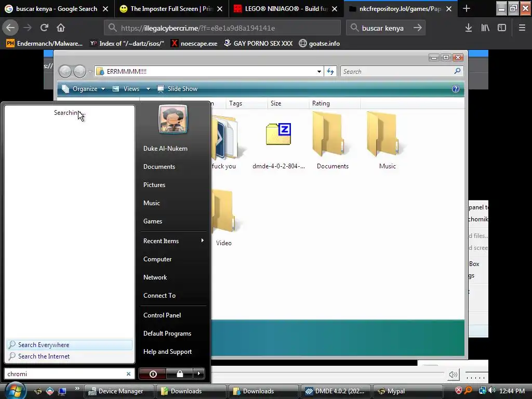
Task: Go back in the browser
Action: [x=10, y=28]
